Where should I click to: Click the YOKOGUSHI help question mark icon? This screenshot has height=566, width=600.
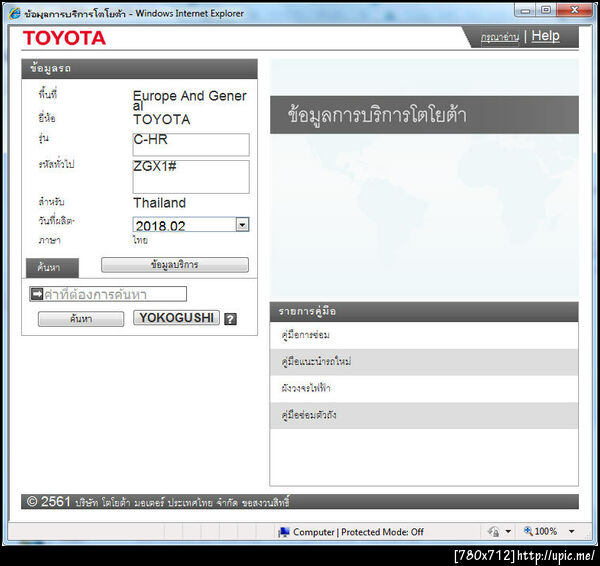coord(230,319)
